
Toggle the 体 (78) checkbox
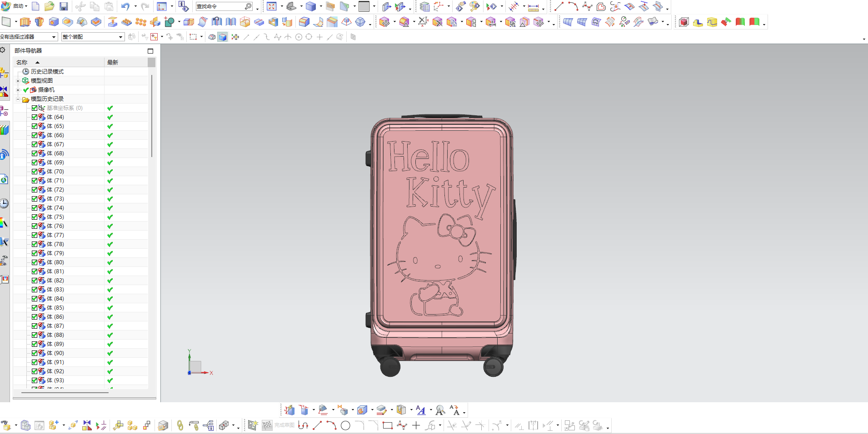click(35, 244)
